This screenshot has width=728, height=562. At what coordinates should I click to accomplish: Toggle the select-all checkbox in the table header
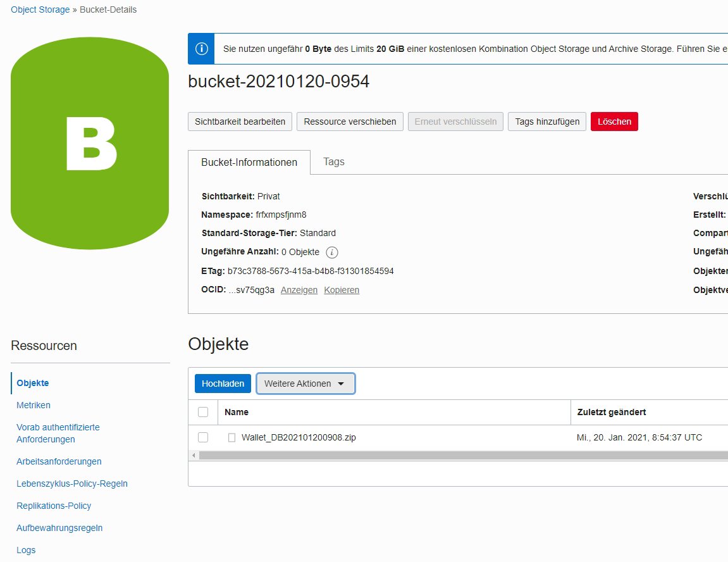pyautogui.click(x=203, y=412)
